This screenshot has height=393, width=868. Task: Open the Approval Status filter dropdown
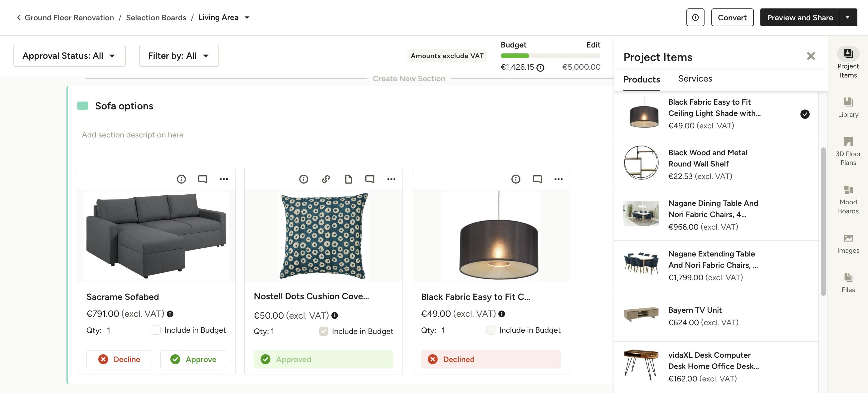tap(69, 56)
